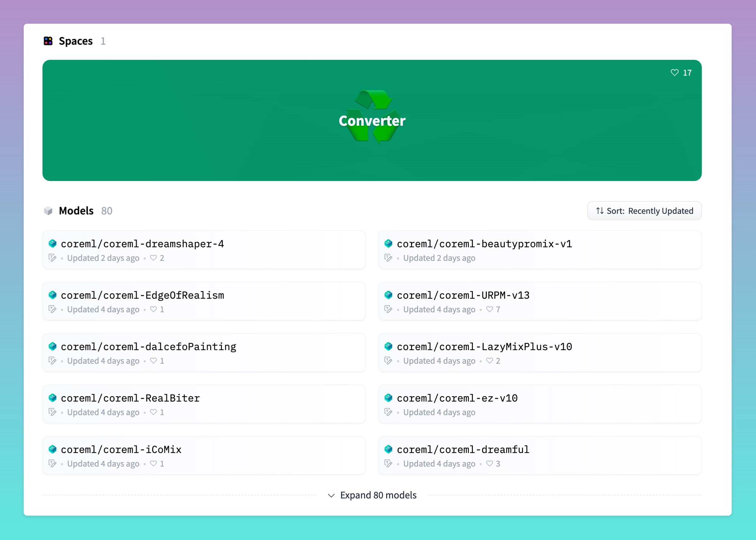Open the Converter space card
The image size is (756, 540).
pyautogui.click(x=372, y=120)
